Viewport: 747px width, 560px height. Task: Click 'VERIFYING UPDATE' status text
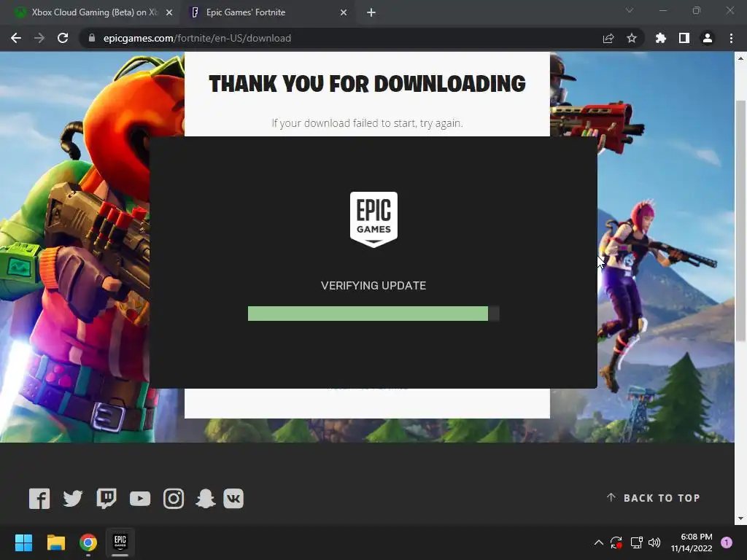click(x=373, y=286)
